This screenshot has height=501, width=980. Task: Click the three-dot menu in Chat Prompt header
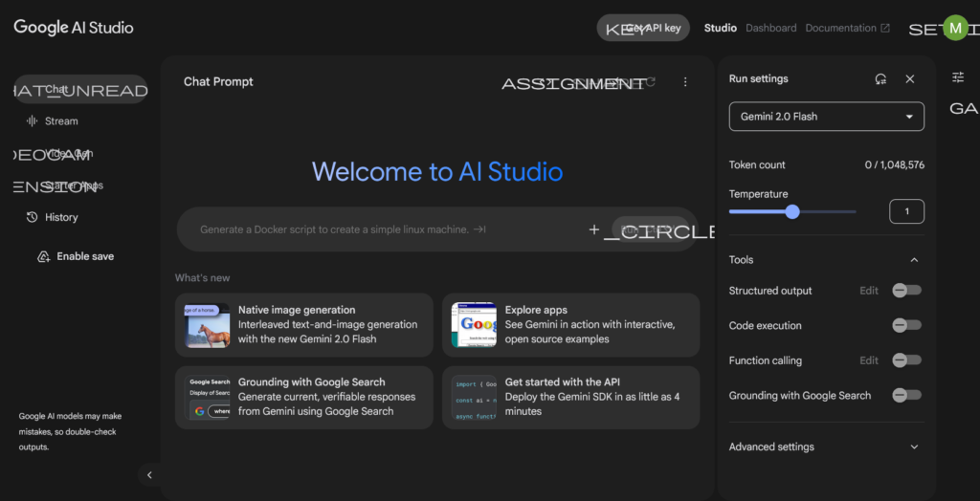point(685,82)
